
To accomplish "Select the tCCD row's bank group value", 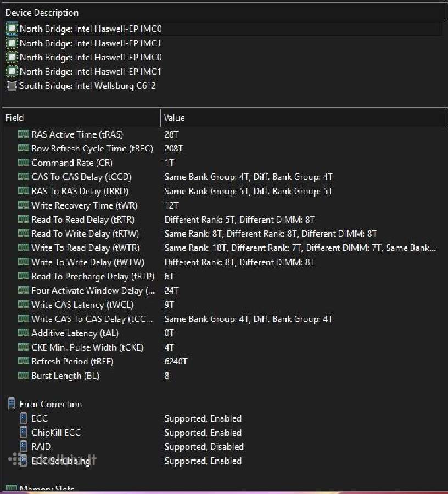I will (248, 177).
